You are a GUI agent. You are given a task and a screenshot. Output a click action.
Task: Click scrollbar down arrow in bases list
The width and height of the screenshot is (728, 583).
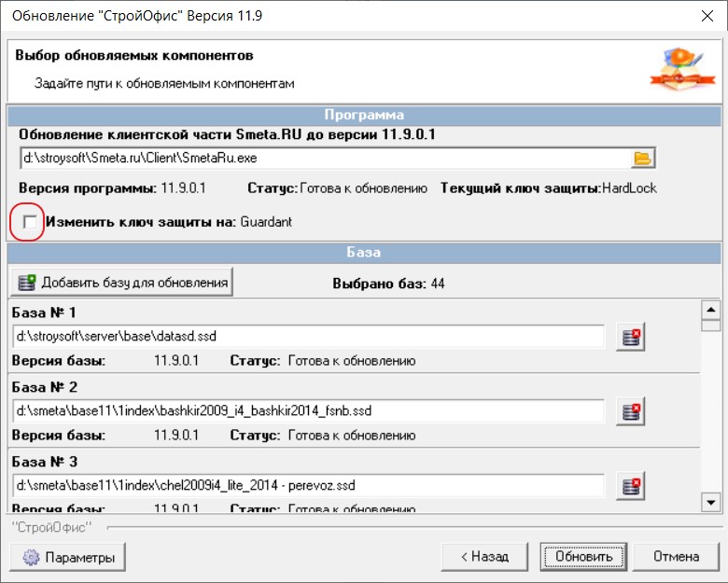point(711,502)
